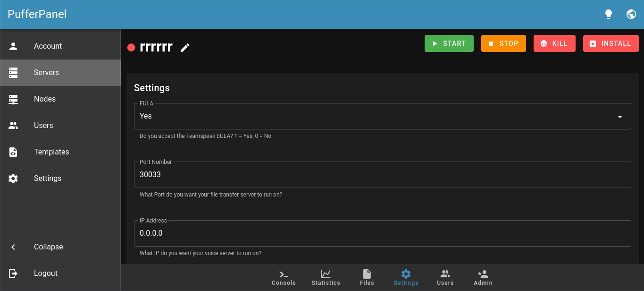This screenshot has width=644, height=291.
Task: Click the Nodes icon in sidebar
Action: tap(13, 99)
